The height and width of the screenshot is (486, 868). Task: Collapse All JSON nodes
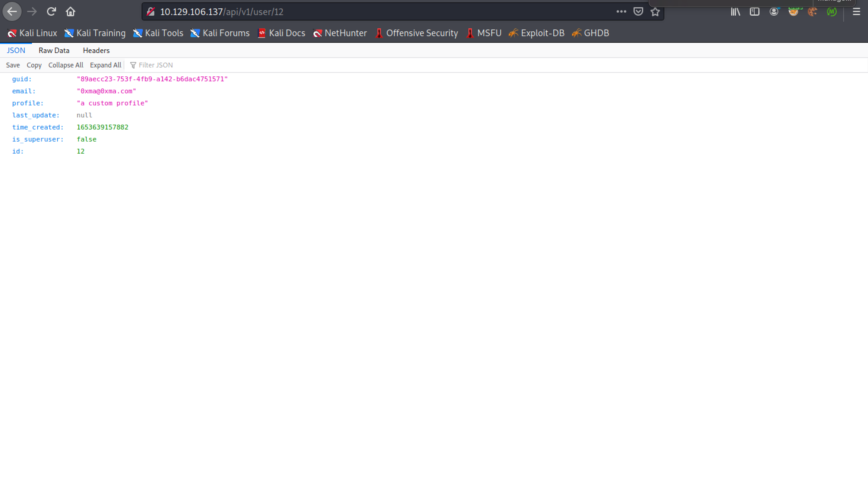click(x=66, y=65)
